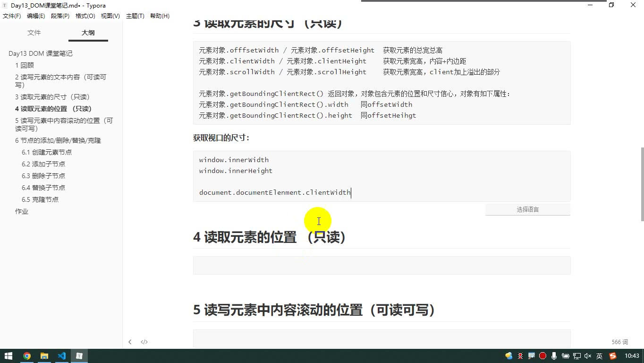644x363 pixels.
Task: Click the empty code block under heading 5
Action: [381, 338]
